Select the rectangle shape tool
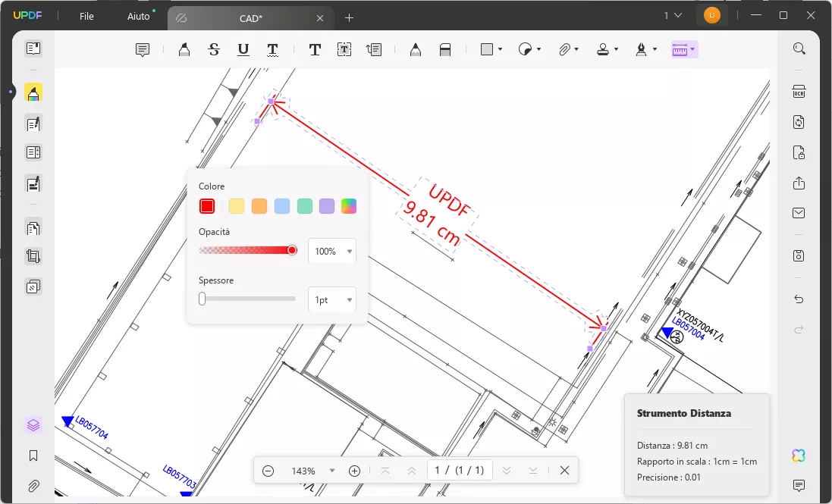 click(487, 49)
